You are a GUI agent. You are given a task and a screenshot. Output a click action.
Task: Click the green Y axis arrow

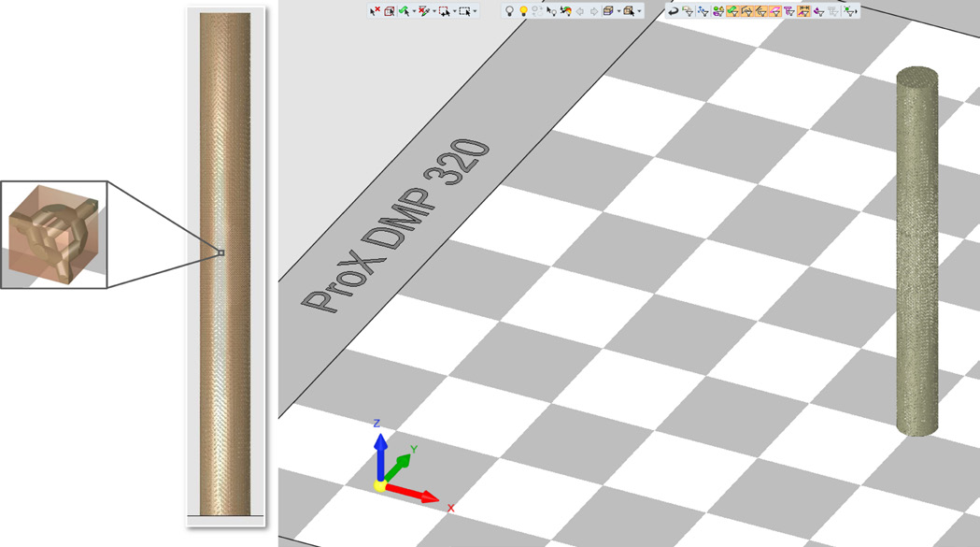[400, 466]
